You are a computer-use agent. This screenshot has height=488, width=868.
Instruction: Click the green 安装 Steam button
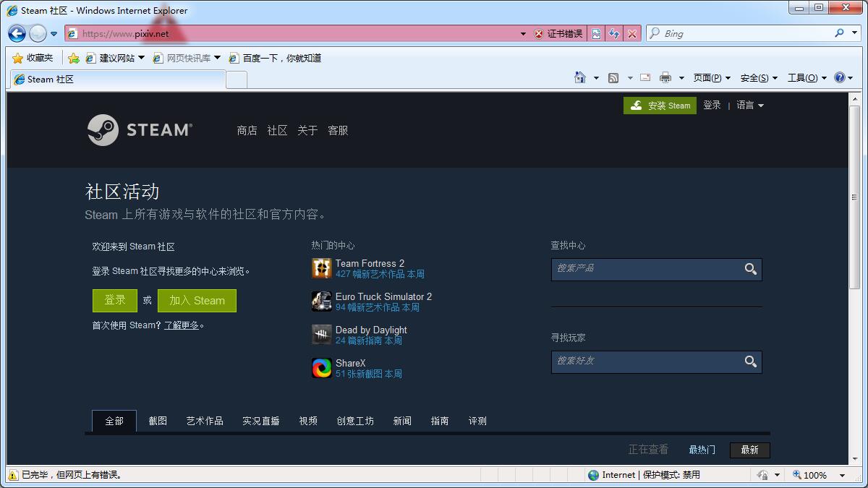[660, 106]
